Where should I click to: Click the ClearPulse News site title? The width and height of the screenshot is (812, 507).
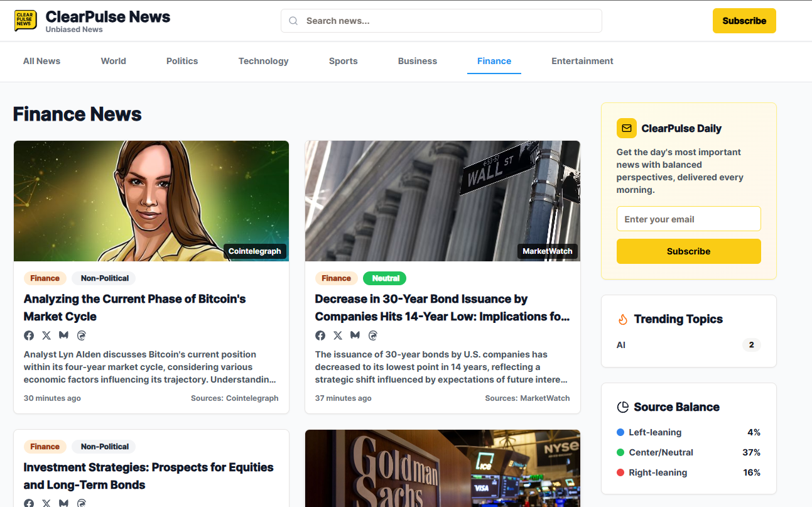point(108,16)
